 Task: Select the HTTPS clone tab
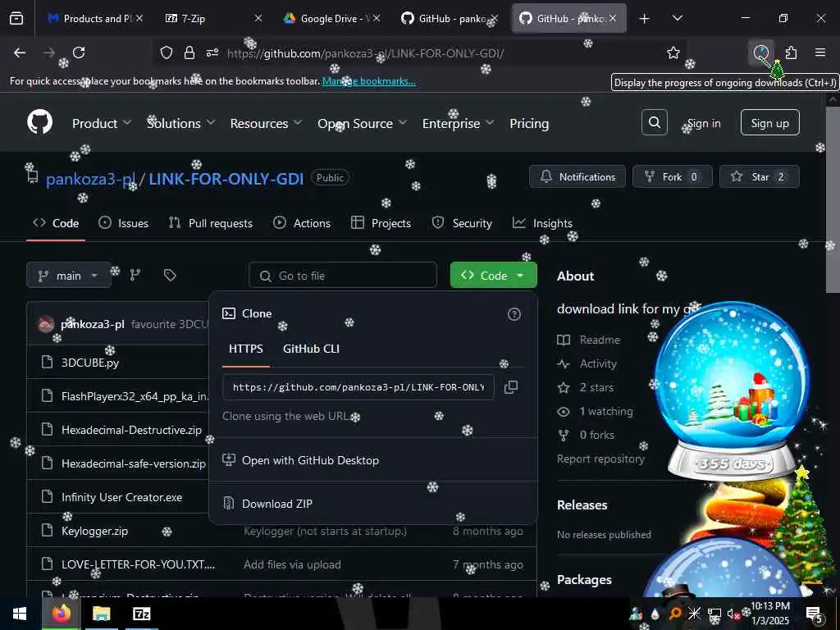click(246, 349)
